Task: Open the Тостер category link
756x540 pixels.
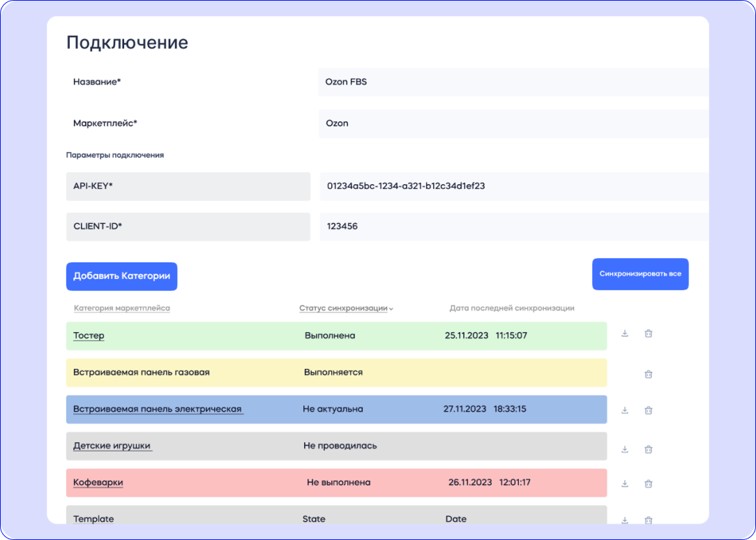Action: click(89, 336)
